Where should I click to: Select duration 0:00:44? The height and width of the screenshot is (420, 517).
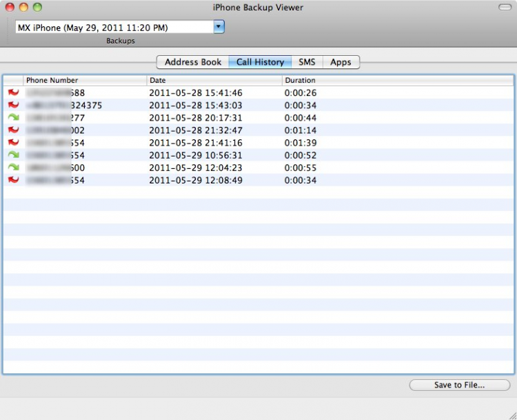[x=301, y=118]
